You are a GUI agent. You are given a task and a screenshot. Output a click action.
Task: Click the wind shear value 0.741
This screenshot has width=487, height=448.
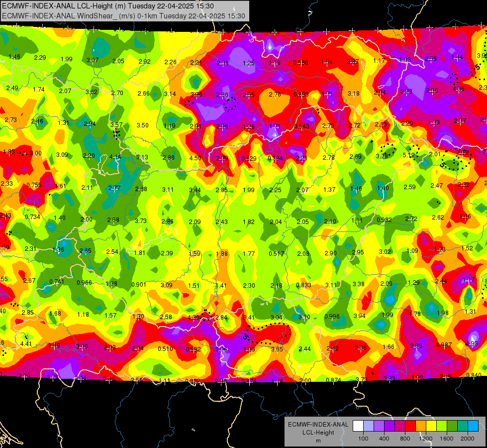pyautogui.click(x=57, y=282)
